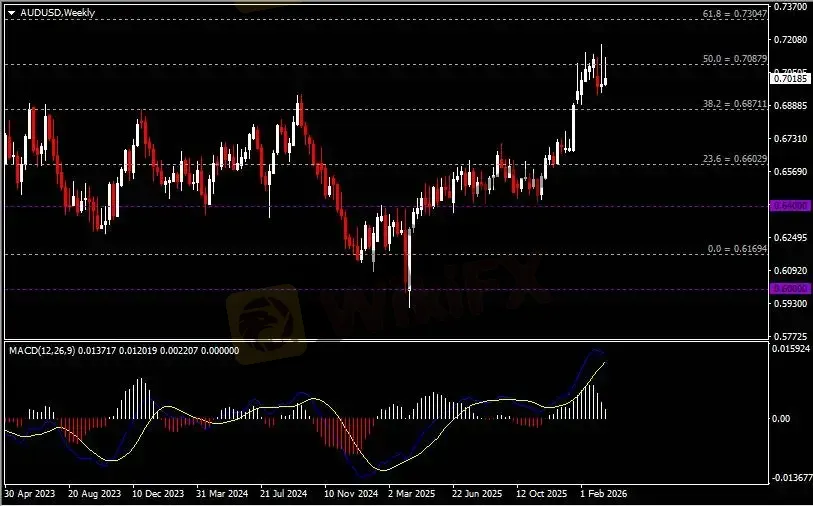Click the 0.67310 price scale value
The image size is (813, 506).
coord(791,138)
